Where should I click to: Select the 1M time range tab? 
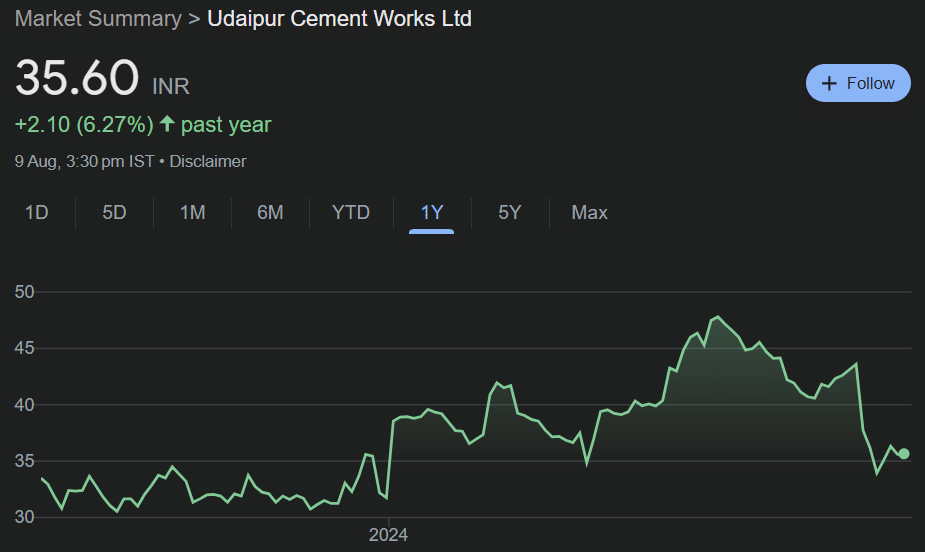click(192, 212)
